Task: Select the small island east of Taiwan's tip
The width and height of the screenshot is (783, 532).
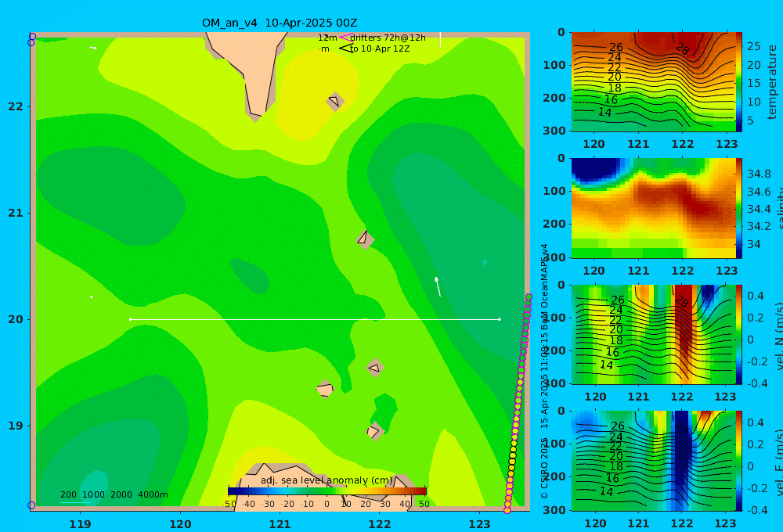Action: coord(334,101)
